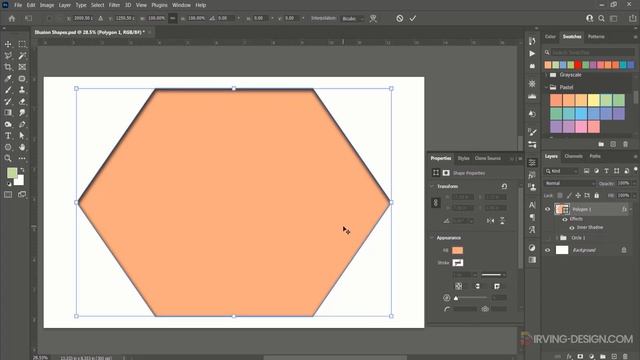Open the search magnifier in top right
640x360 pixels.
click(601, 18)
